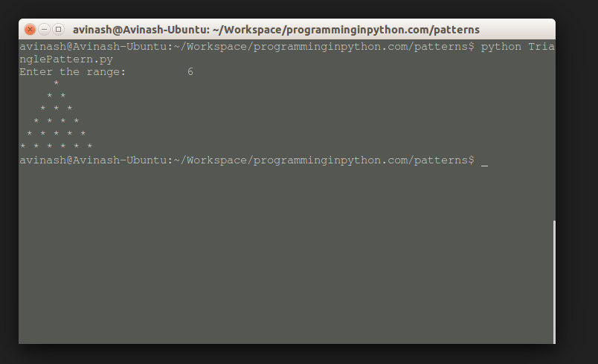Image resolution: width=598 pixels, height=364 pixels.
Task: Close the terminal window
Action: tap(30, 29)
